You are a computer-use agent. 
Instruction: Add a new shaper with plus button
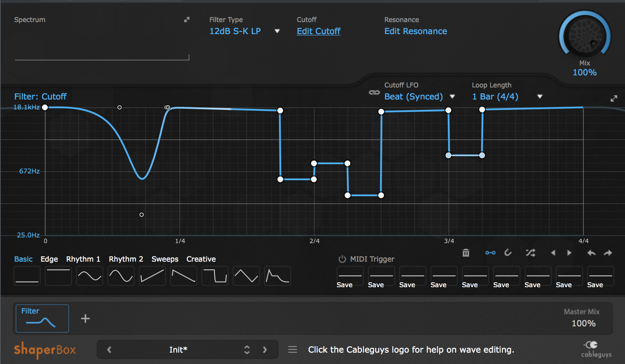tap(85, 318)
